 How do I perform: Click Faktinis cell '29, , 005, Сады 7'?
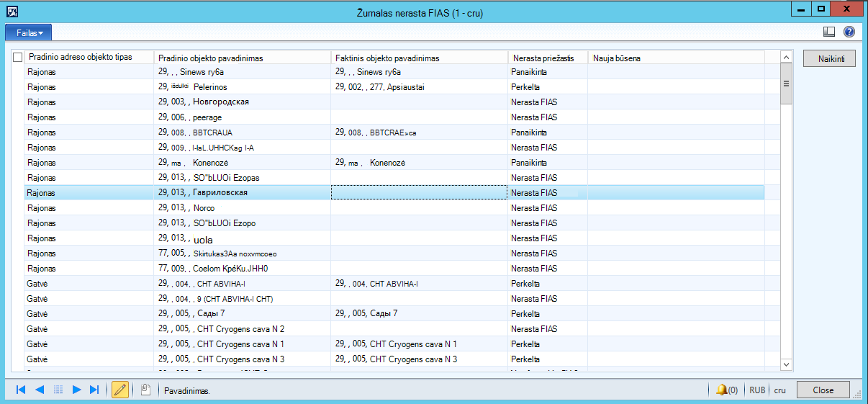tap(420, 313)
